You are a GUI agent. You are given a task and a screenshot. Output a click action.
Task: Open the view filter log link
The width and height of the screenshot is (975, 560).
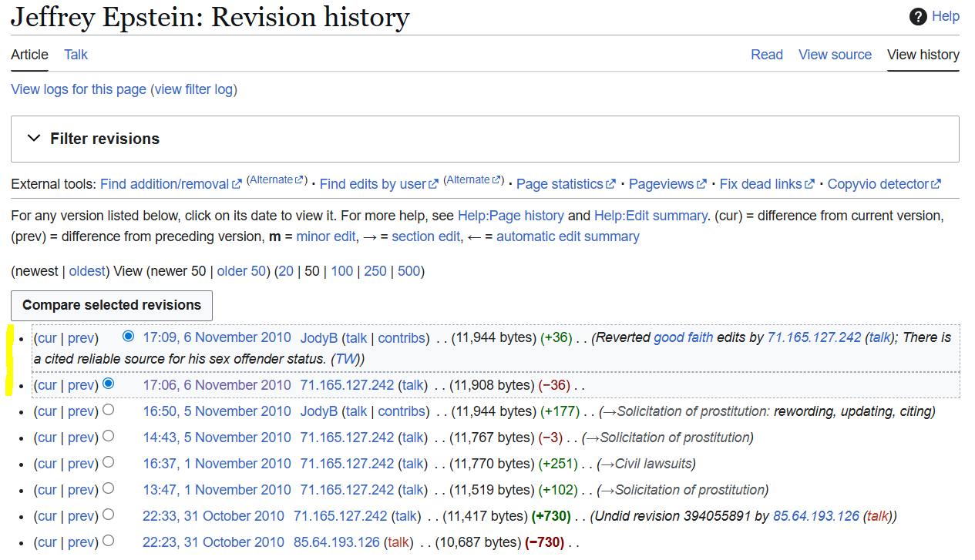click(x=193, y=89)
